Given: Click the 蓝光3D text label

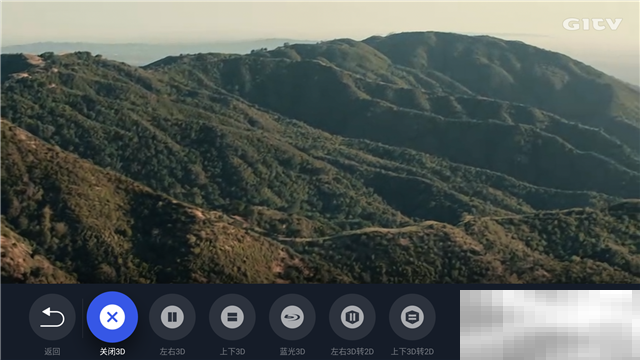Looking at the screenshot, I should 292,351.
